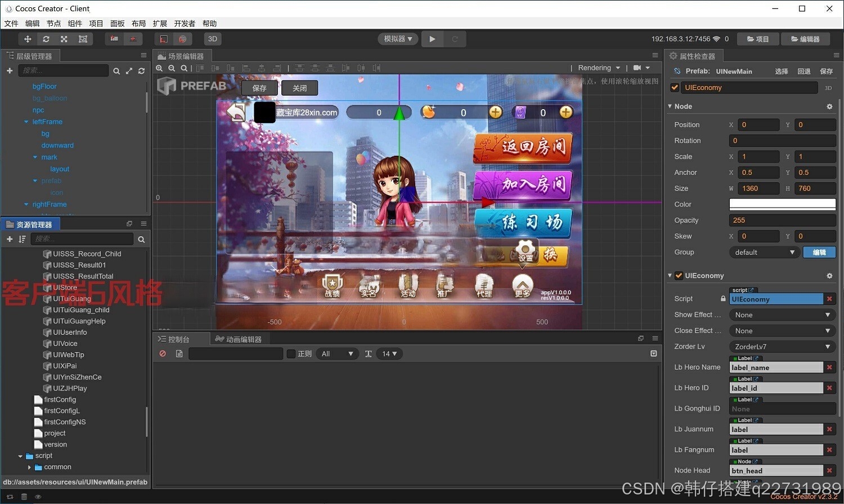This screenshot has height=504, width=844.
Task: Click the 关闭 button in scene editor
Action: pos(300,88)
